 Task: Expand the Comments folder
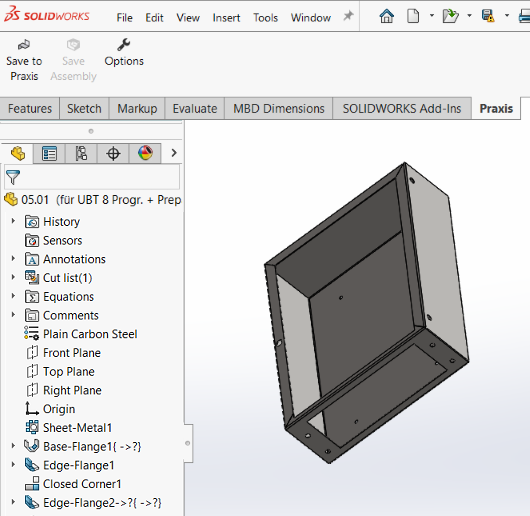point(13,315)
